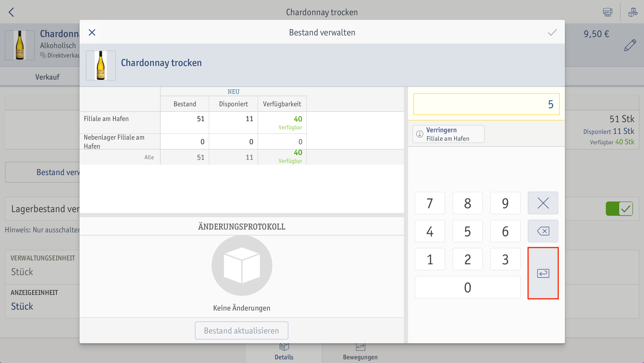Toggle the Lagerbestand verwalten switch
This screenshot has width=644, height=363.
tap(619, 208)
